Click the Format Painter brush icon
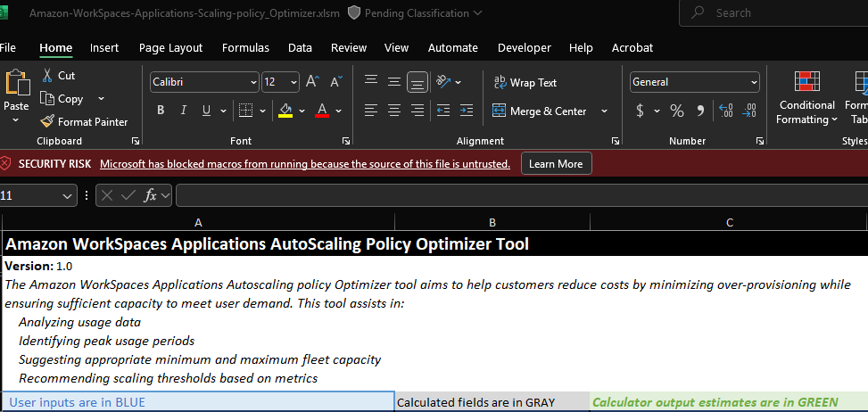 pos(48,122)
